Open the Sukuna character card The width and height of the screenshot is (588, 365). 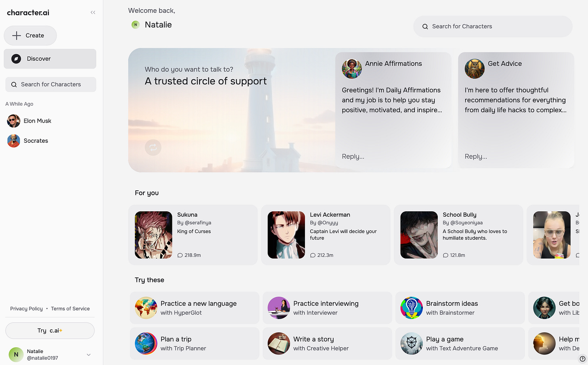click(x=193, y=235)
